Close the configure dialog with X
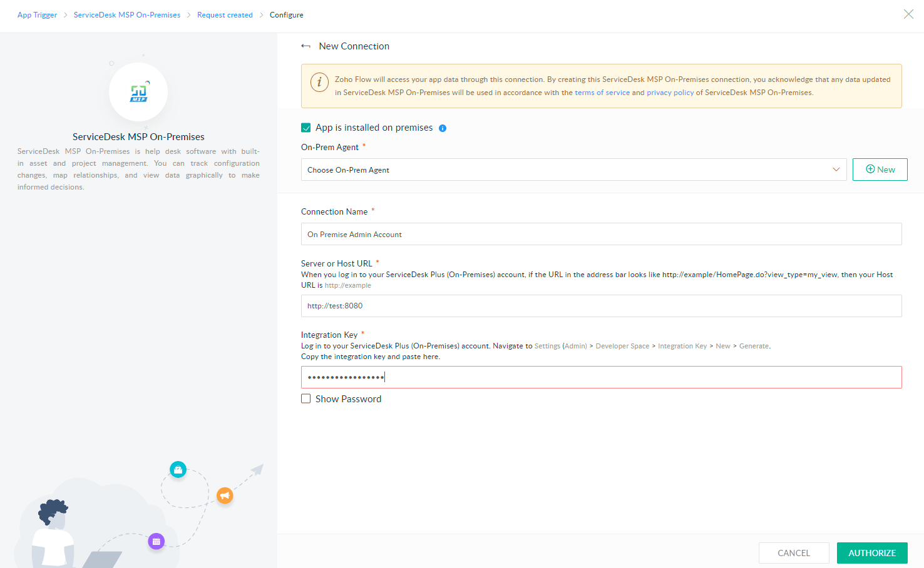The image size is (924, 568). click(x=908, y=14)
